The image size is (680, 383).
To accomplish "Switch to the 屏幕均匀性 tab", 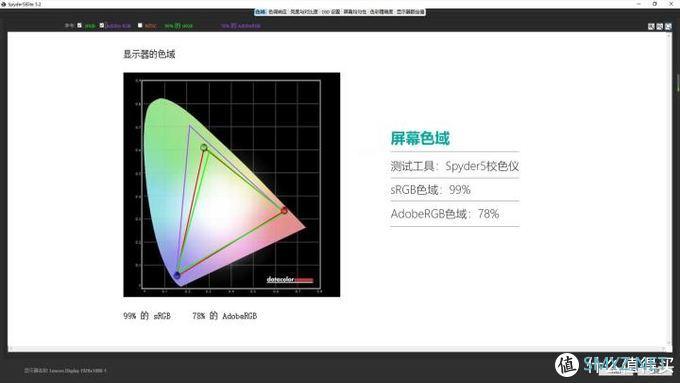I will [355, 12].
